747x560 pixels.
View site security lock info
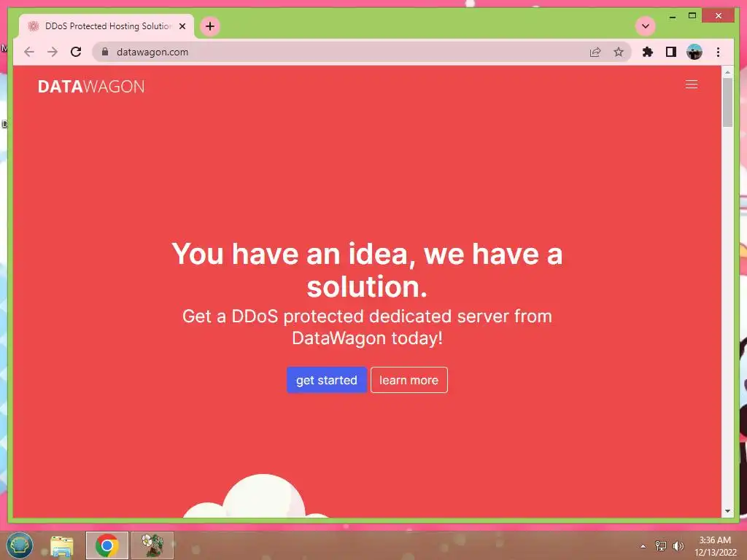click(x=105, y=52)
